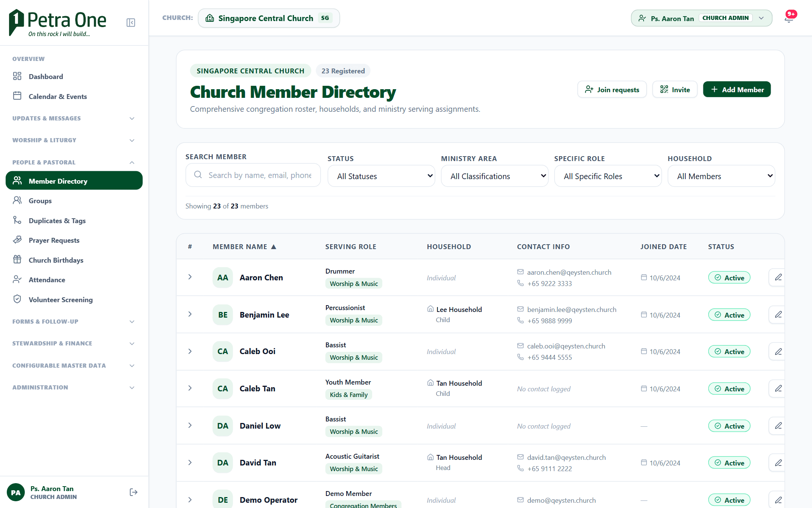Screen dimensions: 812x508
Task: Click aaron.chen@qeysten.church email
Action: pos(569,272)
